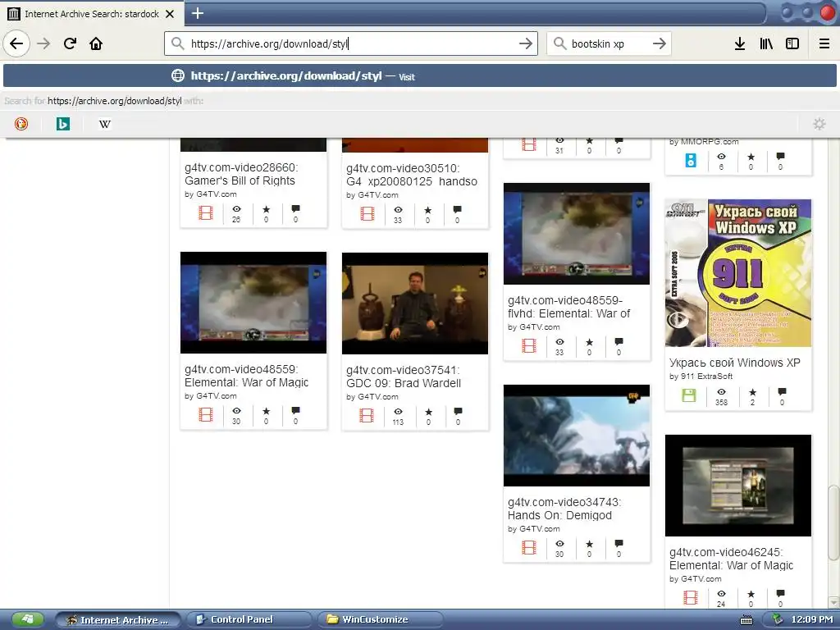Screen dimensions: 840x630
Task: Click the Brad Wardell interview thumbnail
Action: (414, 304)
